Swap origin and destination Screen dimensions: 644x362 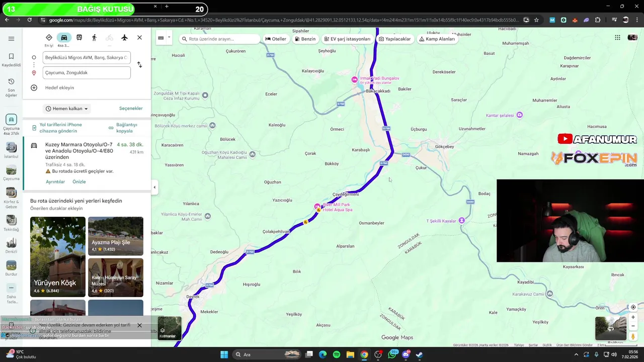click(x=139, y=65)
